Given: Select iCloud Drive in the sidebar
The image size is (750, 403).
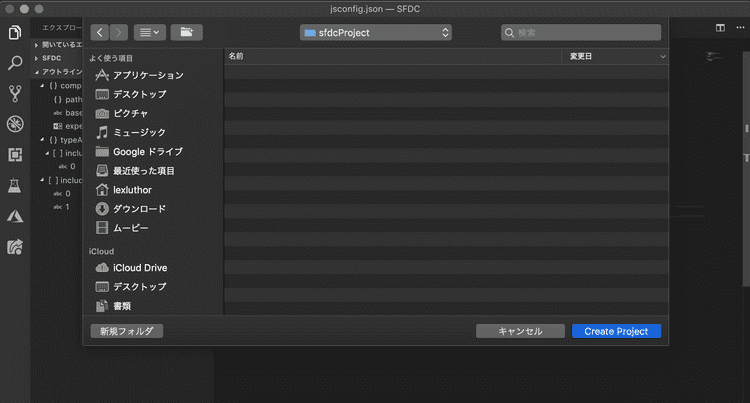Looking at the screenshot, I should (x=140, y=268).
